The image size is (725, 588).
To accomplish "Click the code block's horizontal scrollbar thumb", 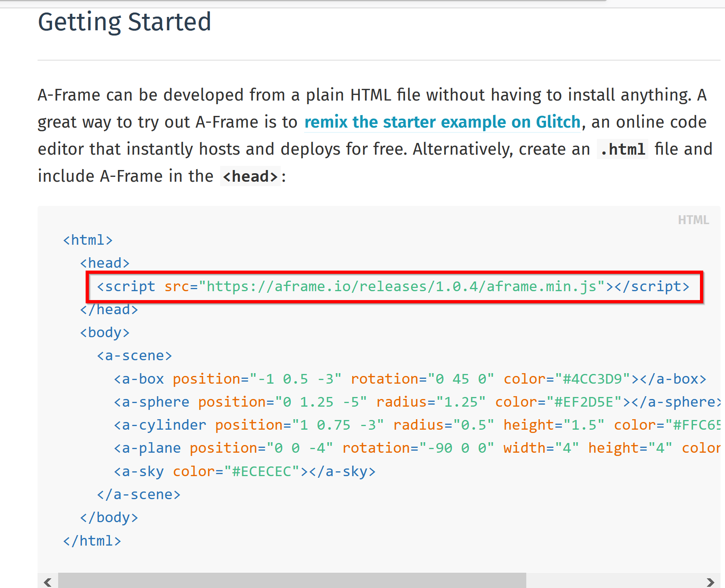I will pyautogui.click(x=292, y=581).
